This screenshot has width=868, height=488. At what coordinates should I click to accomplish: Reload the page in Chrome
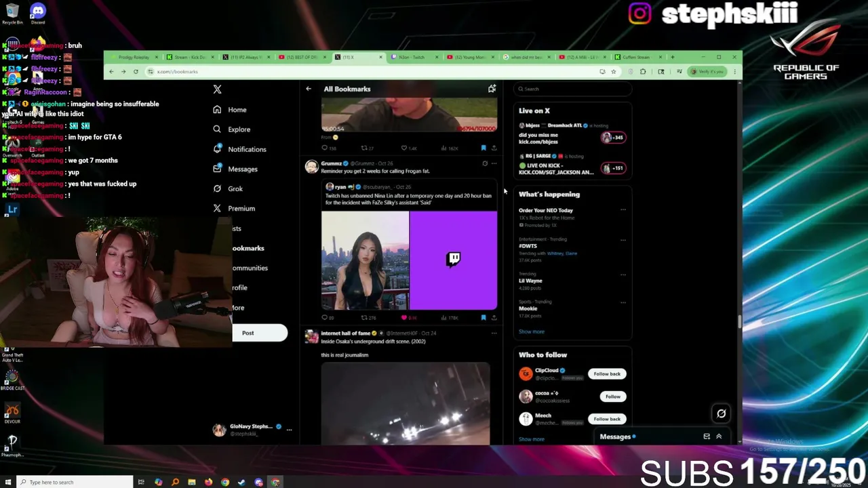(136, 71)
